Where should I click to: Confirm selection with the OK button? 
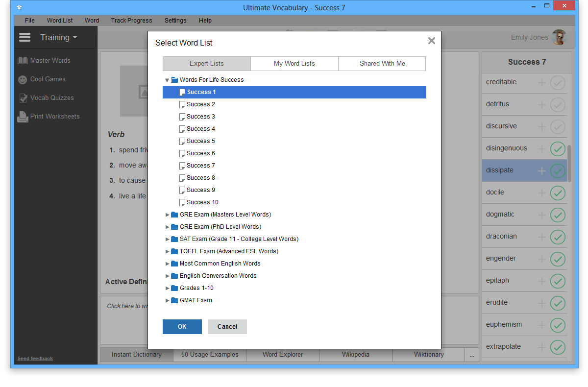pyautogui.click(x=182, y=327)
